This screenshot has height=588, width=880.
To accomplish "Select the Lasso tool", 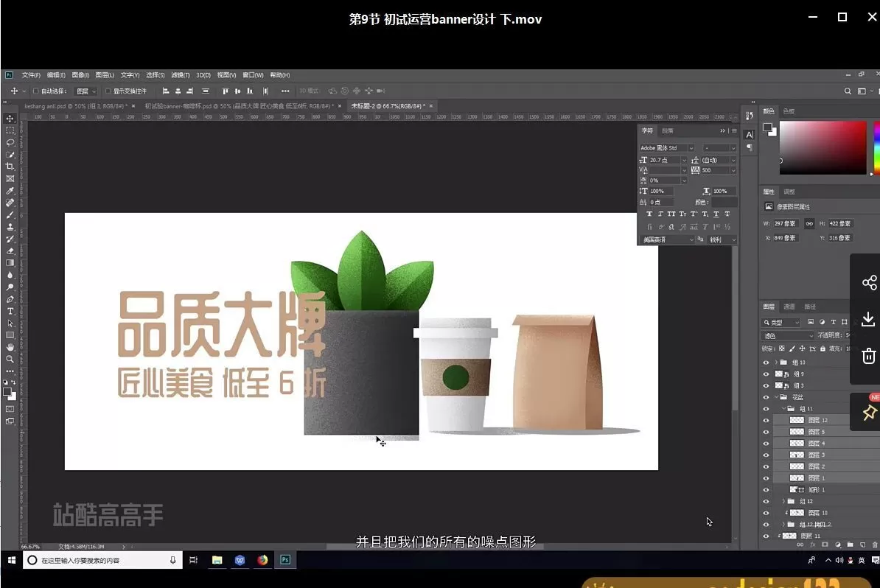I will [x=10, y=141].
